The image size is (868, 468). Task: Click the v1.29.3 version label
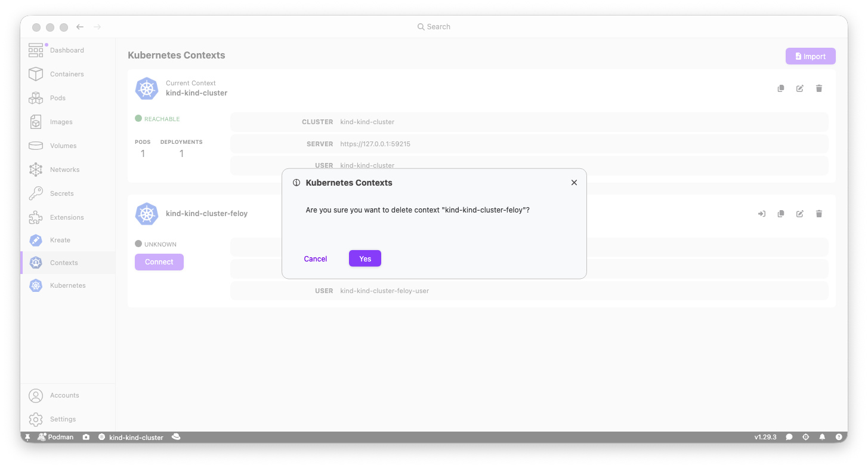765,437
